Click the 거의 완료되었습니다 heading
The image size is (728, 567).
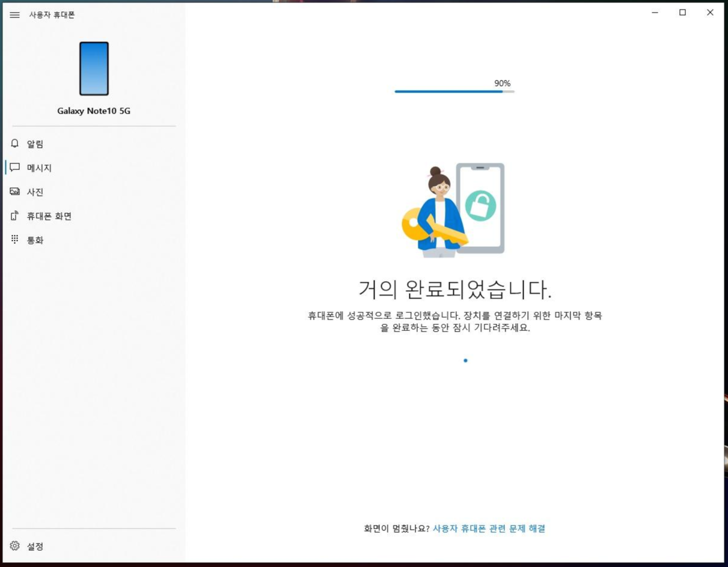pos(455,290)
